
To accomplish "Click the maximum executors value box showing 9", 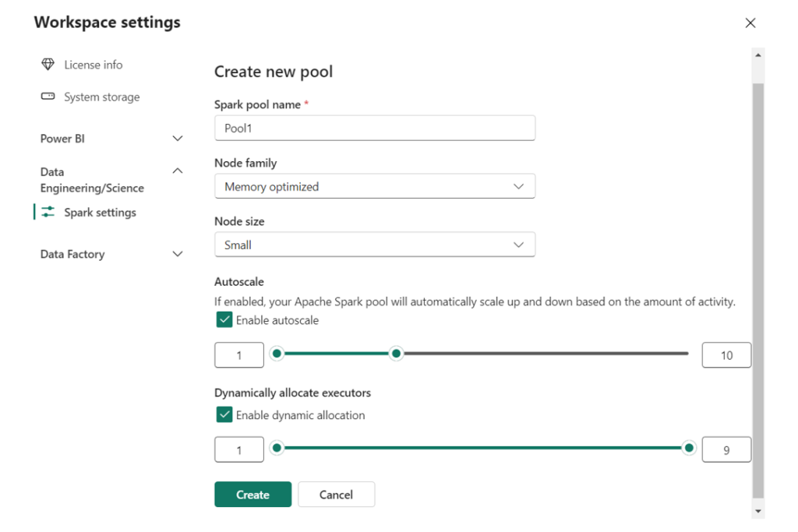I will (726, 449).
